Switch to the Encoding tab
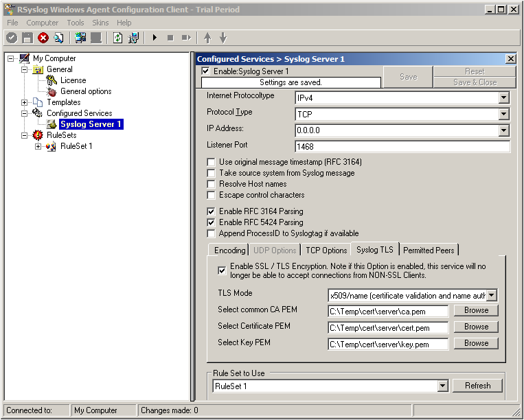 [229, 250]
